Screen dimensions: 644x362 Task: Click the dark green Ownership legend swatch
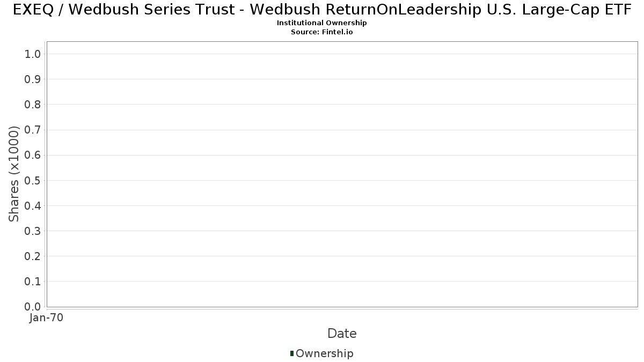click(292, 353)
